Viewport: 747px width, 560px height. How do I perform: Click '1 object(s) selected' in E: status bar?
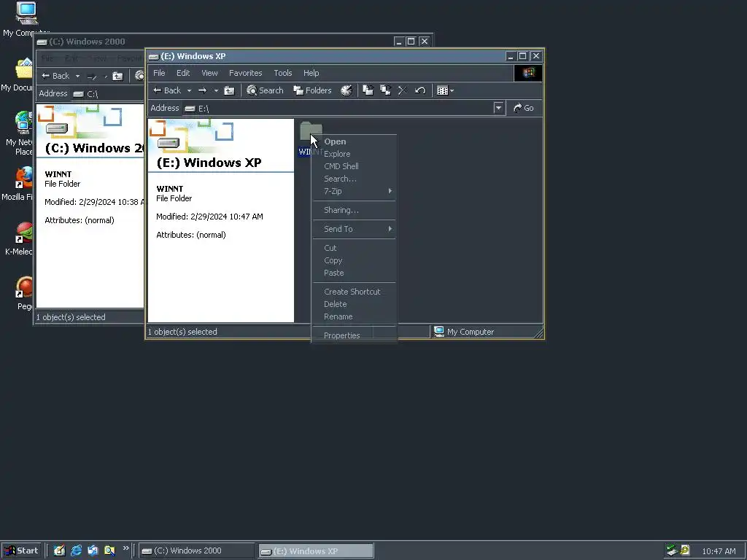182,332
